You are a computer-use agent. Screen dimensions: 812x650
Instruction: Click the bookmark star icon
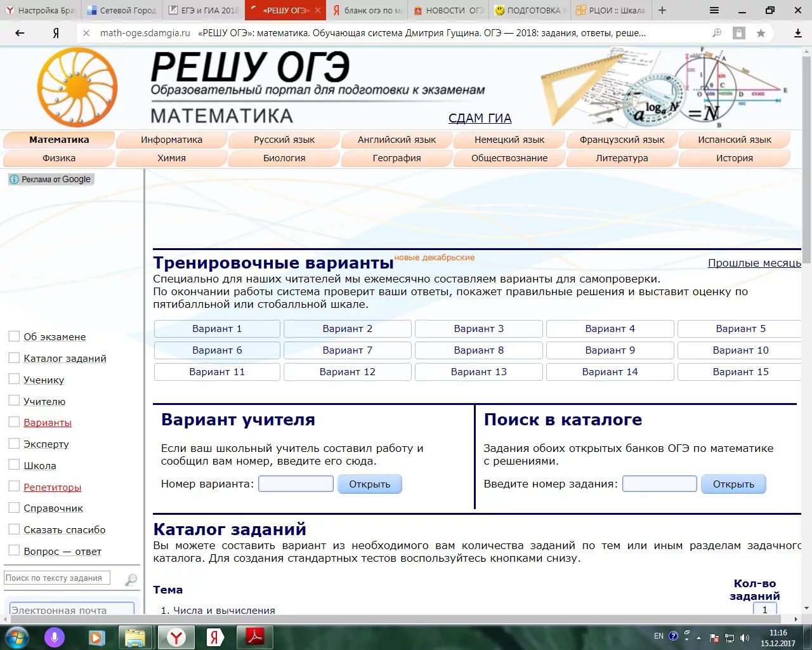click(x=761, y=33)
